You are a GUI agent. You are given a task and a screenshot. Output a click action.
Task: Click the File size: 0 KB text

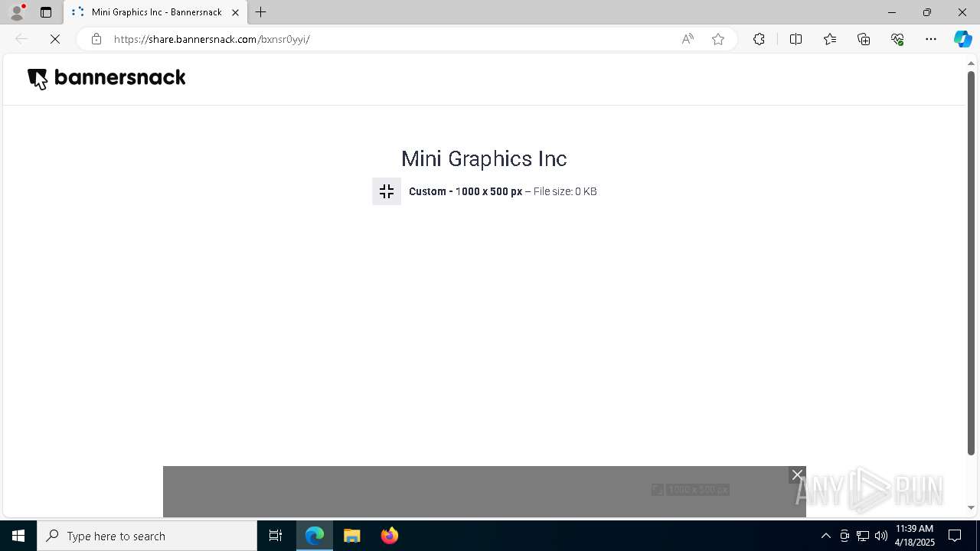click(x=565, y=191)
